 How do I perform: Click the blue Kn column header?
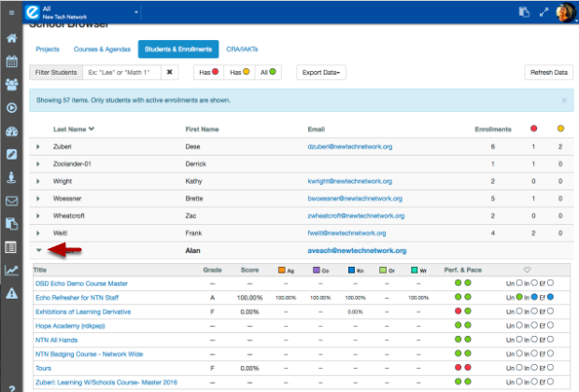point(356,270)
